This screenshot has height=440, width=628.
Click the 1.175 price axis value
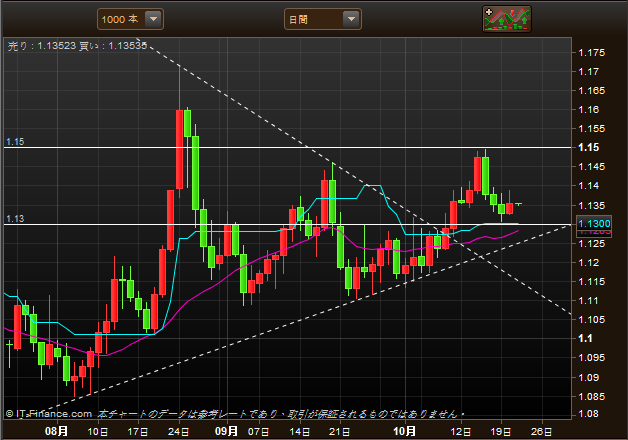tap(591, 52)
